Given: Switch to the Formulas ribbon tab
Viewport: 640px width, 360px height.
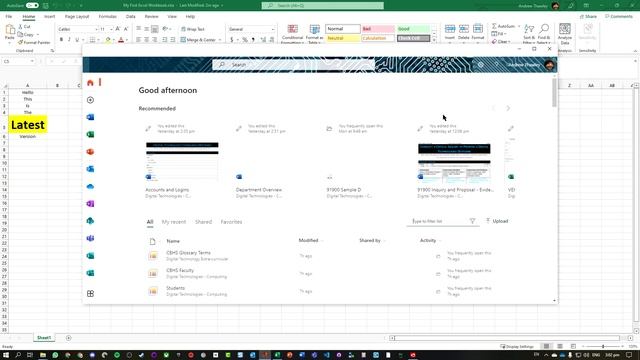Looking at the screenshot, I should 108,17.
